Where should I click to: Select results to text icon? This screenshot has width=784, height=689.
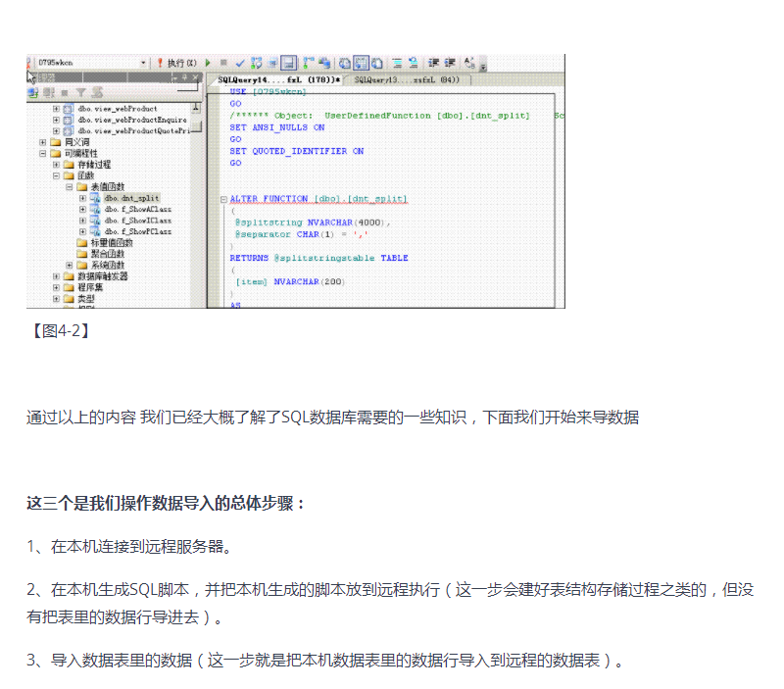(345, 63)
